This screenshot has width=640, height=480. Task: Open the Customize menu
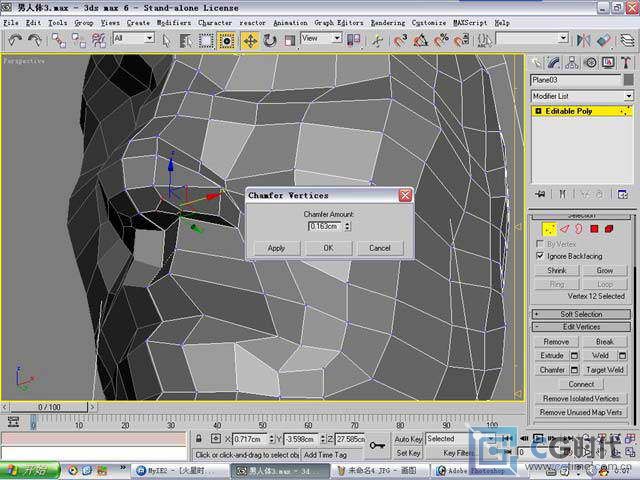(429, 23)
